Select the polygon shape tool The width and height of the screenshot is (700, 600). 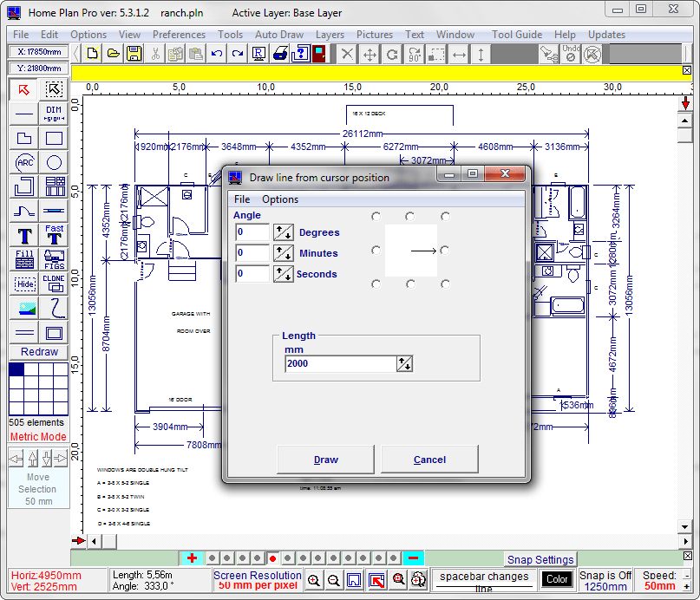(24, 138)
